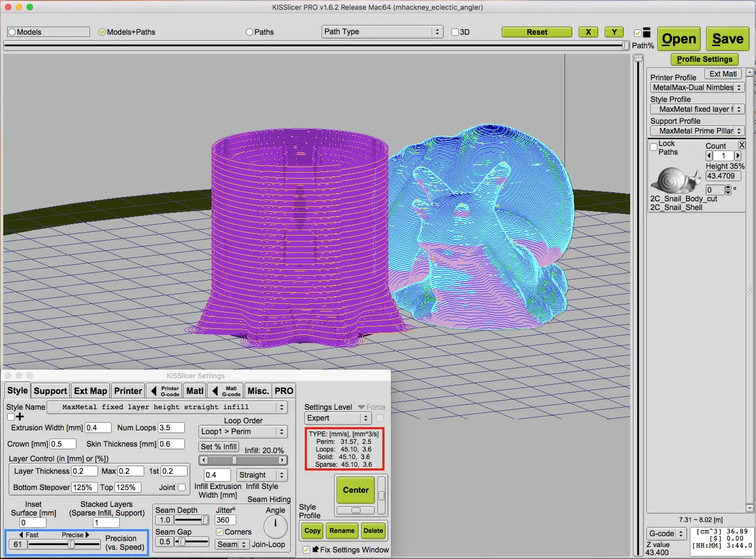The height and width of the screenshot is (559, 756).
Task: Click the black layer-view icon beside Open
Action: [646, 33]
